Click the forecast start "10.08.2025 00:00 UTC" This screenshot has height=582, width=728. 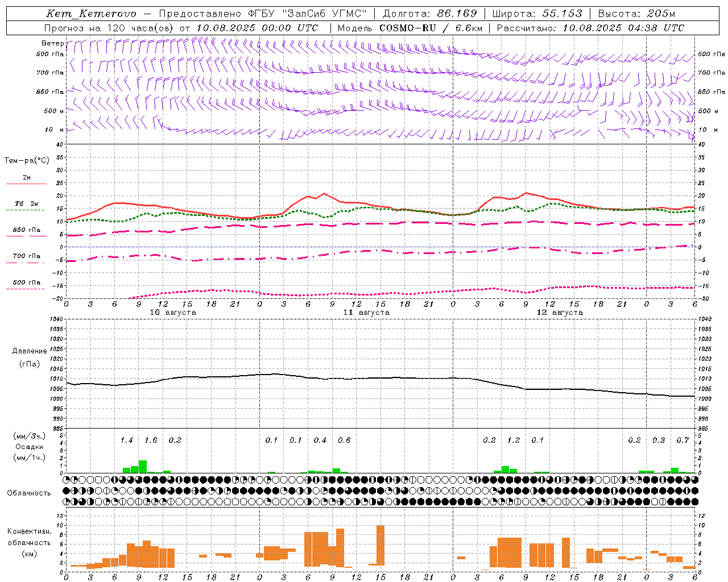coord(257,27)
